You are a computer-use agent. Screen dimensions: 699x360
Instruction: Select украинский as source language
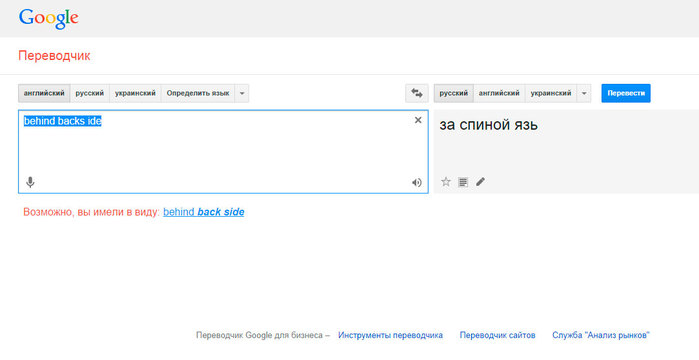coord(135,93)
